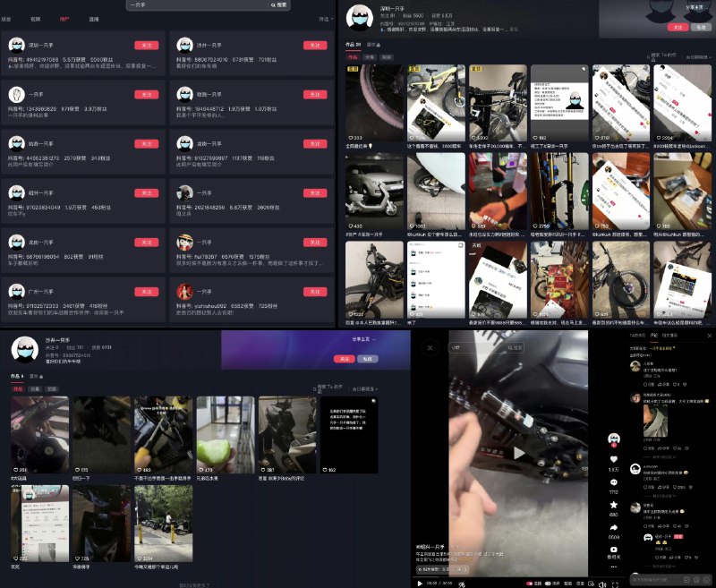Like the video with the heart icon
Image resolution: width=716 pixels, height=588 pixels.
pyautogui.click(x=613, y=459)
